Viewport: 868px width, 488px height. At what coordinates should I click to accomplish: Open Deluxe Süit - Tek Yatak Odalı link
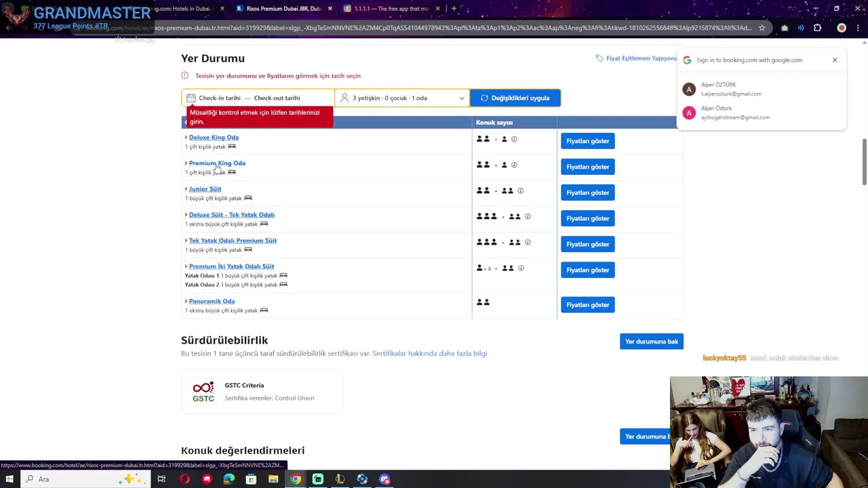tap(231, 215)
